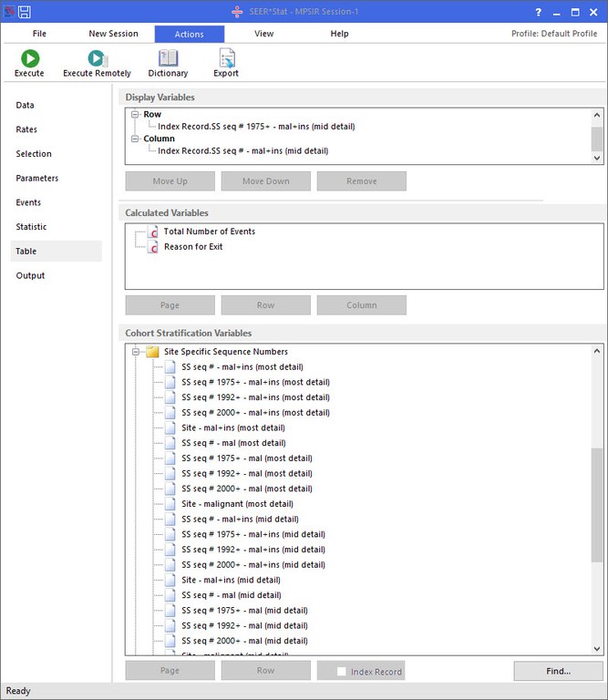
Task: Click the Execute toolbar icon
Action: point(29,59)
